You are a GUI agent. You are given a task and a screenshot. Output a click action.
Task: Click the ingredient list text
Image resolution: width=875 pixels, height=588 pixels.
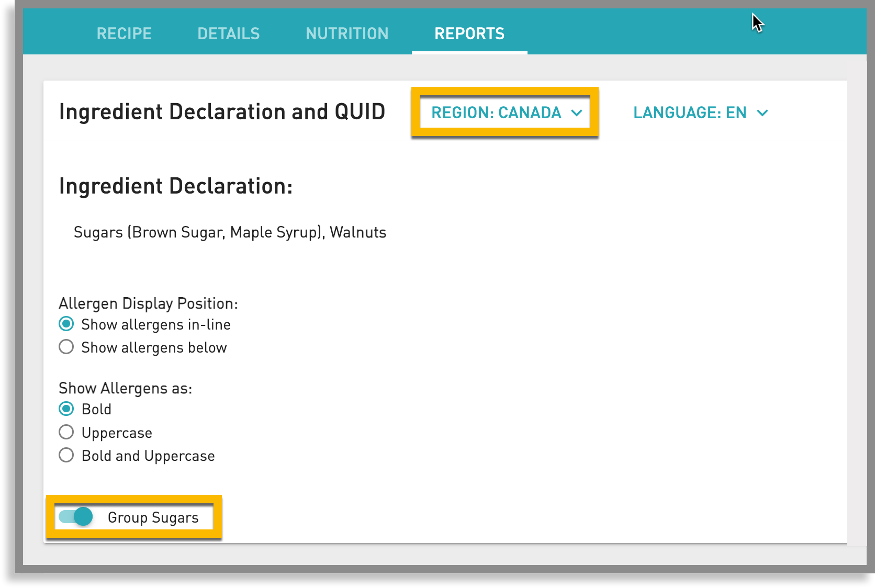[x=230, y=232]
